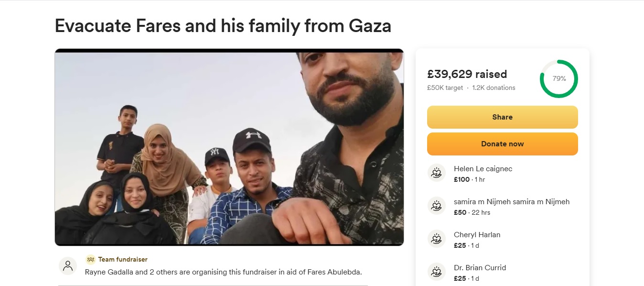
Task: Click the organiser avatar icon below the photo
Action: pos(68,265)
